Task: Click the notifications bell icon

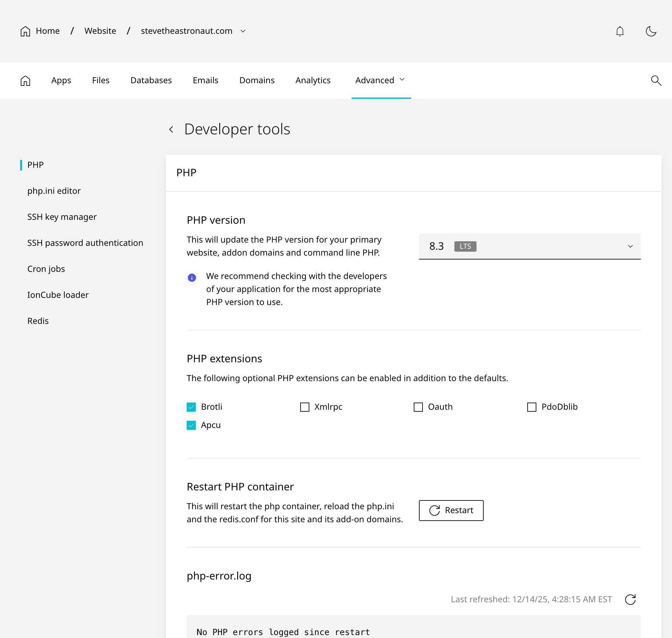Action: point(620,31)
